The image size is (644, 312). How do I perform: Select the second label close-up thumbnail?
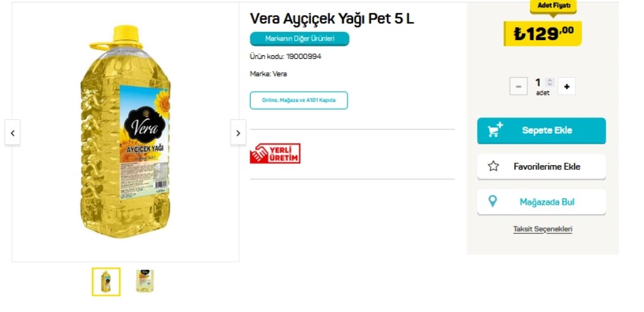coord(145,281)
